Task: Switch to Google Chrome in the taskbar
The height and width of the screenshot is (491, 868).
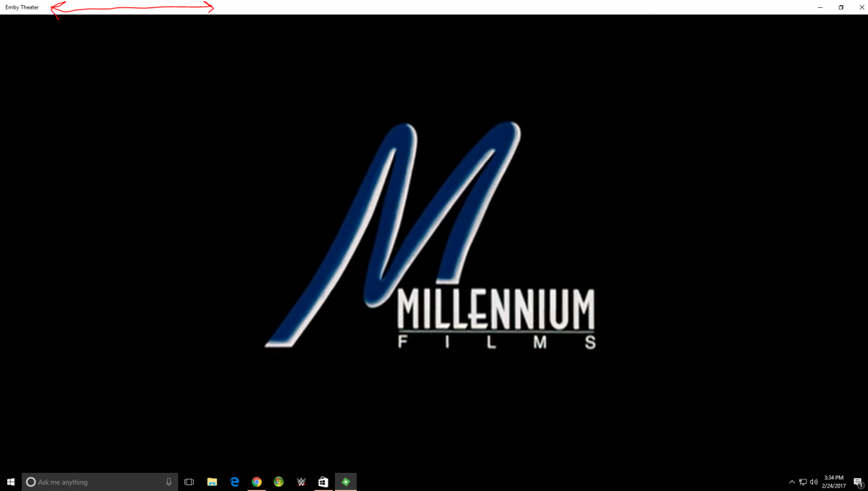Action: (x=257, y=482)
